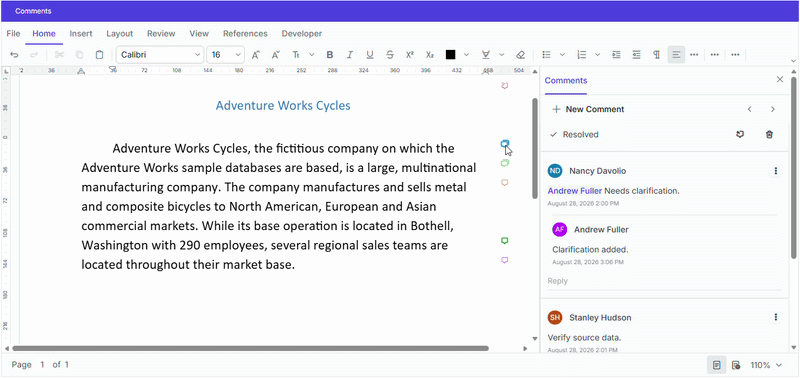The height and width of the screenshot is (378, 800).
Task: Apply bullet list formatting
Action: pyautogui.click(x=546, y=55)
